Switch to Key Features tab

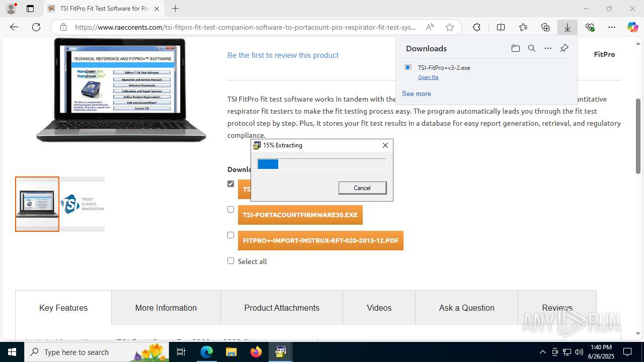[63, 308]
